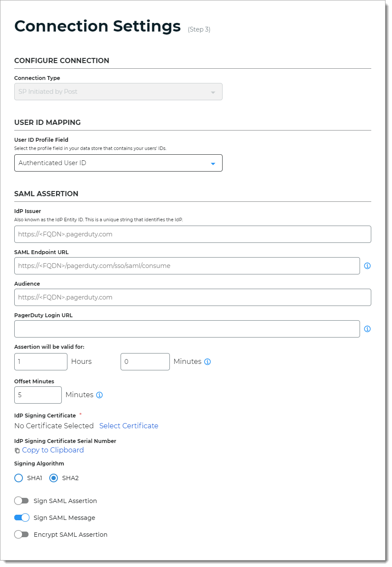Enable the Sign SAML Assertion toggle
This screenshot has width=392, height=567.
pyautogui.click(x=22, y=500)
